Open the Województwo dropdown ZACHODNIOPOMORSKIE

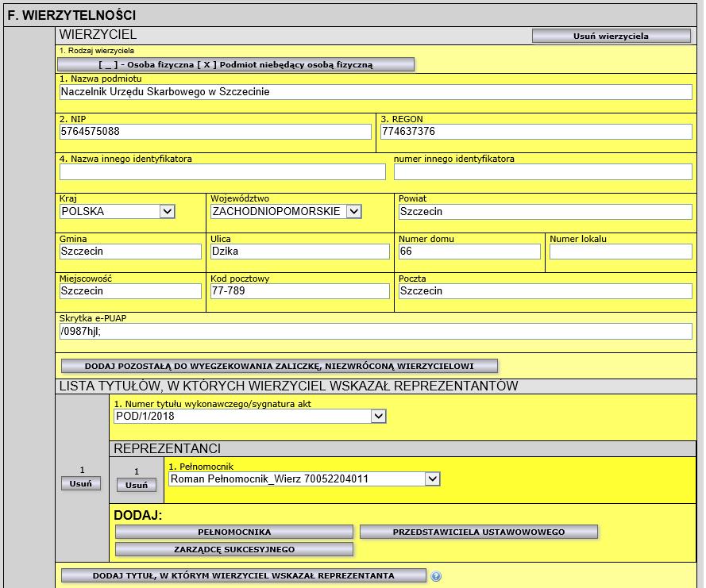(x=286, y=211)
